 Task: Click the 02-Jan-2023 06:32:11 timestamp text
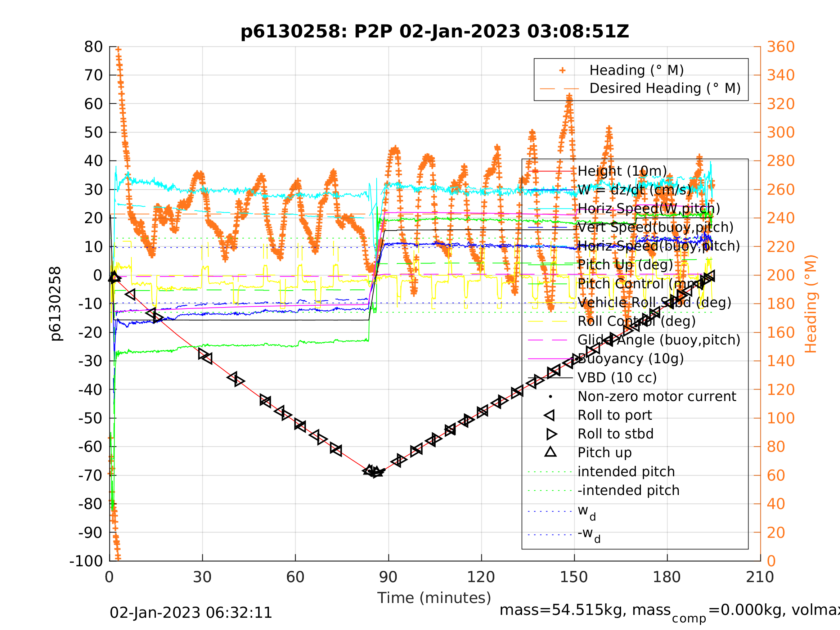[190, 613]
